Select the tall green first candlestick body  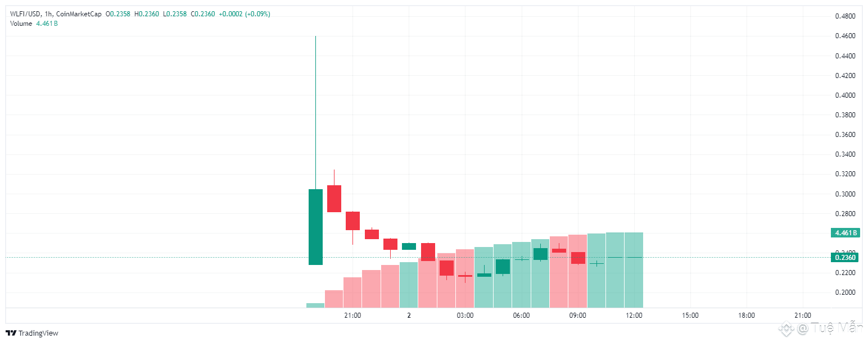[x=315, y=227]
